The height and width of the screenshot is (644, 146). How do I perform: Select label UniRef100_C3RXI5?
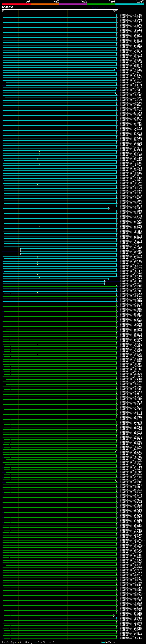(131, 72)
